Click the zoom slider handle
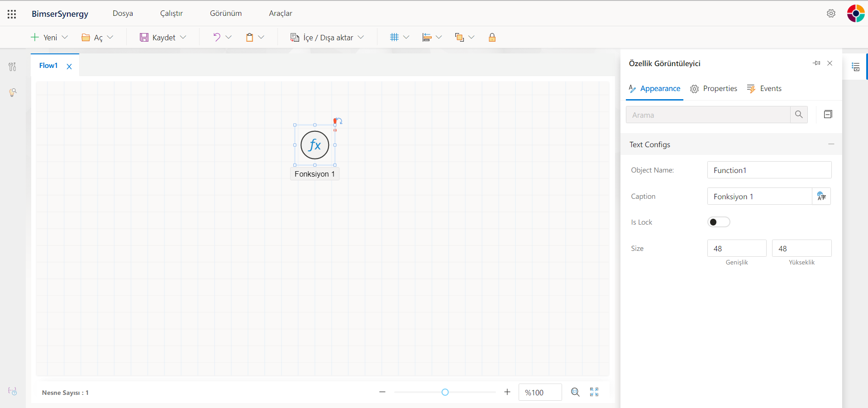Screen dimensions: 868x408 pos(445,392)
